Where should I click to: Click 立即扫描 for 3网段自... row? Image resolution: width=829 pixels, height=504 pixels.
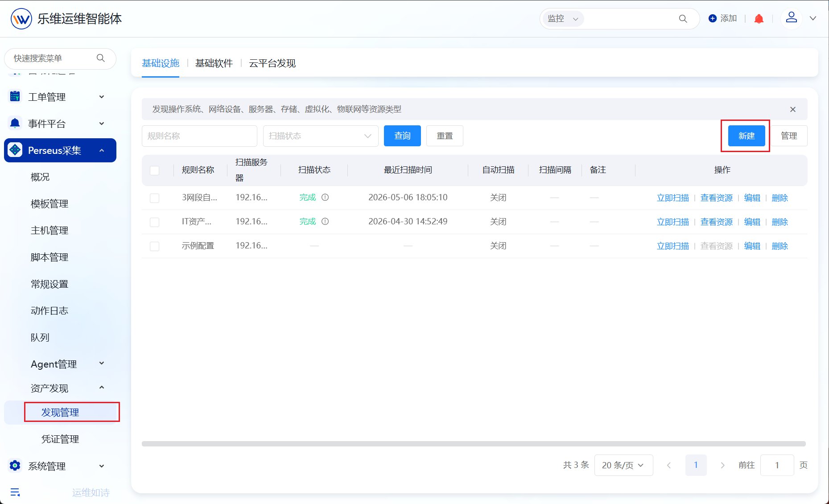672,198
